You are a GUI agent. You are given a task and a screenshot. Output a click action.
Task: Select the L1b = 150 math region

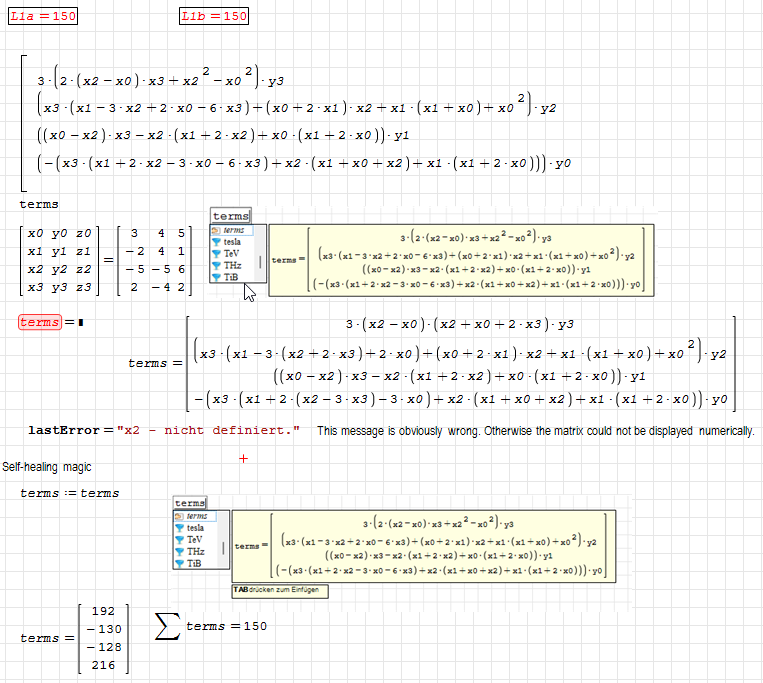214,16
